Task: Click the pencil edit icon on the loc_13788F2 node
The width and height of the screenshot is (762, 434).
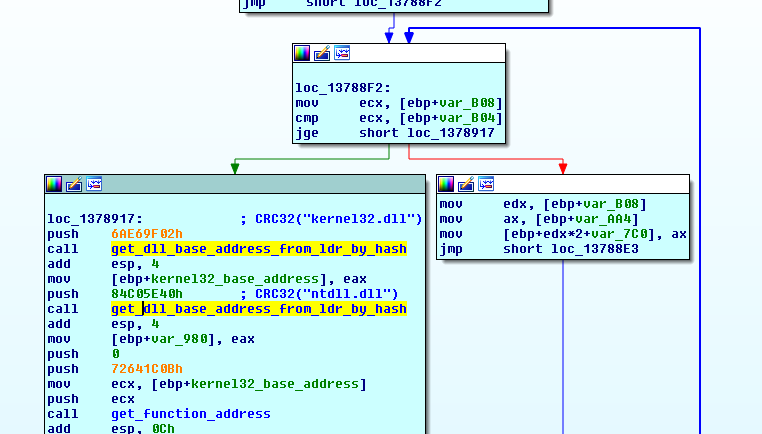Action: click(x=321, y=53)
